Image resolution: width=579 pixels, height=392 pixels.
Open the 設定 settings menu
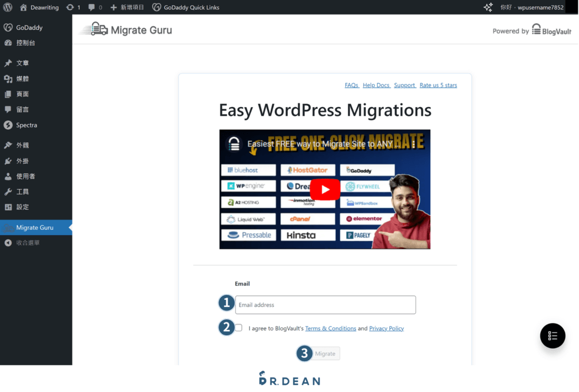(36, 207)
